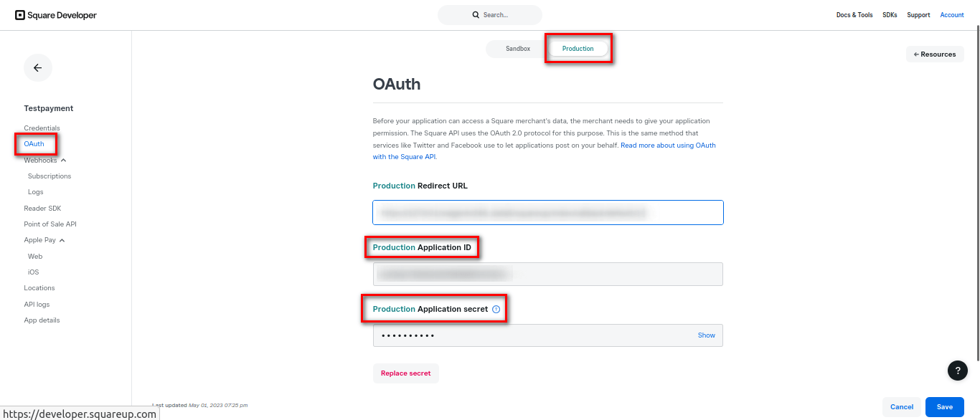Open the Read more about using OAuth link
The width and height of the screenshot is (980, 420).
(668, 145)
